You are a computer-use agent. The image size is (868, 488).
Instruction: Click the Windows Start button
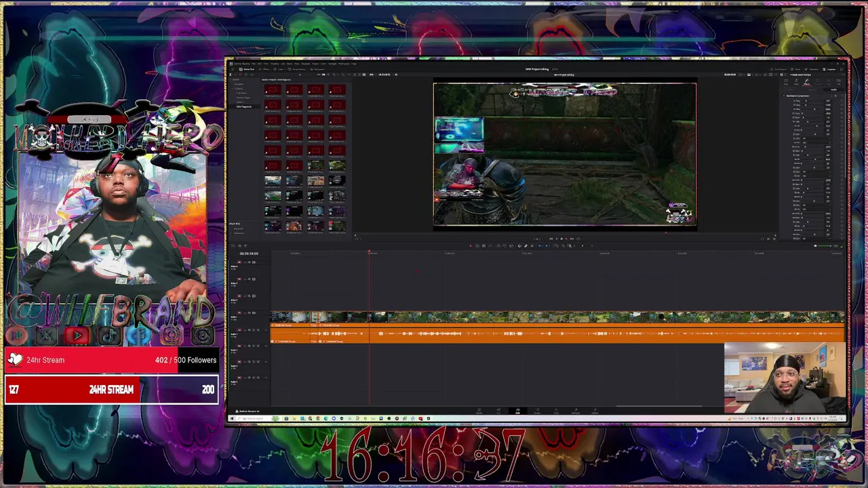[232, 418]
